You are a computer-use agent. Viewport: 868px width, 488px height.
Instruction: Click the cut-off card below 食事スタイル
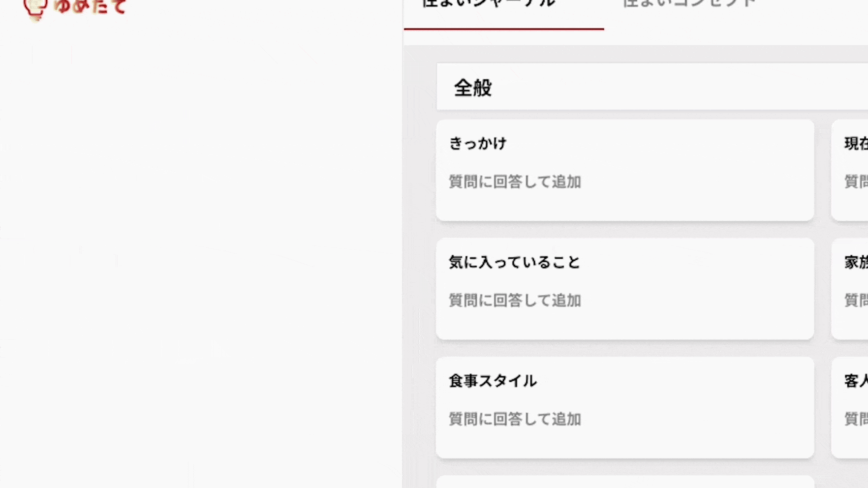click(625, 482)
